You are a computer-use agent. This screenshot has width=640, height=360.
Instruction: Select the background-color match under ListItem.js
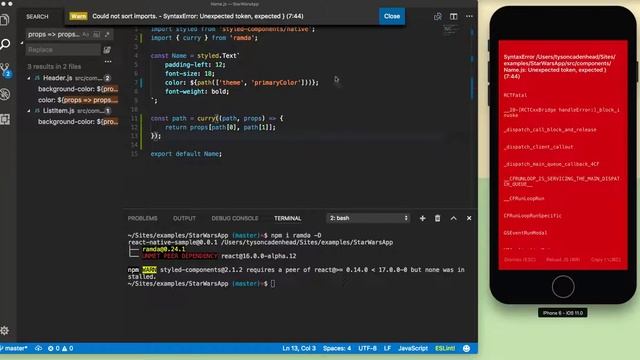(78, 122)
